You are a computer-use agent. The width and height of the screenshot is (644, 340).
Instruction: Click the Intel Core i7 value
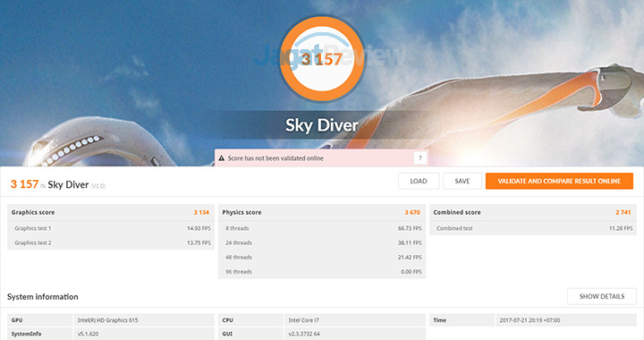click(x=303, y=320)
